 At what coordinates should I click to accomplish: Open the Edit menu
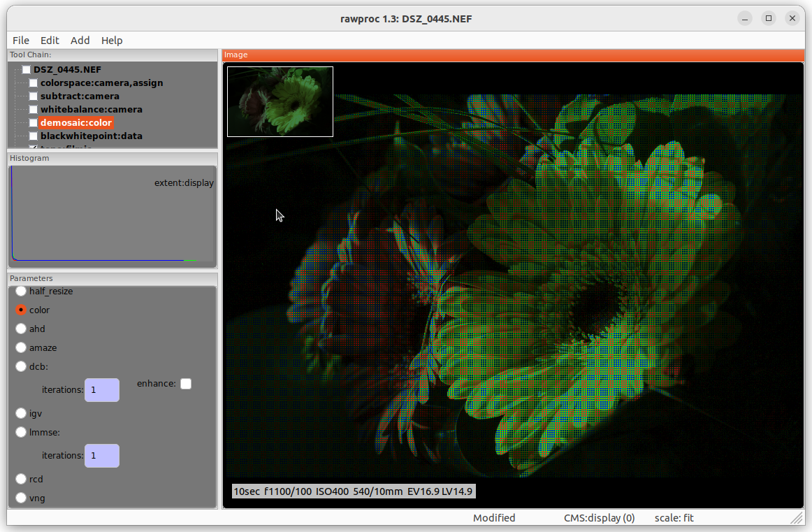50,41
